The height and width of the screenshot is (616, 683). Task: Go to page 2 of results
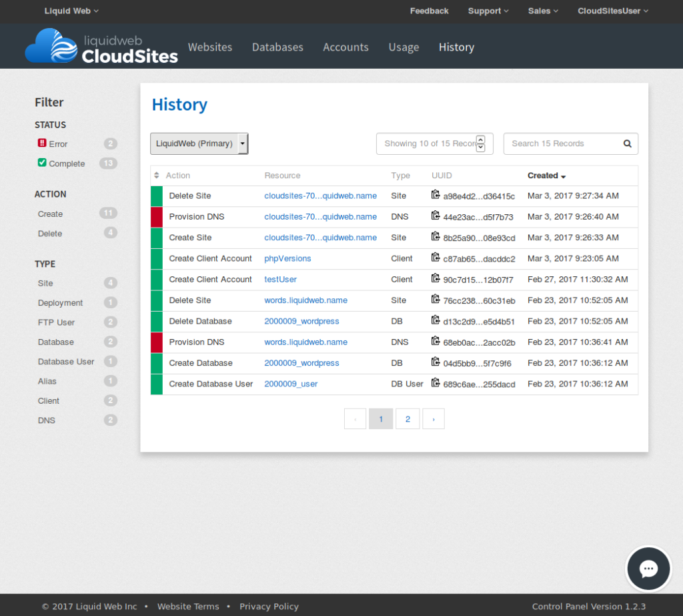(408, 419)
